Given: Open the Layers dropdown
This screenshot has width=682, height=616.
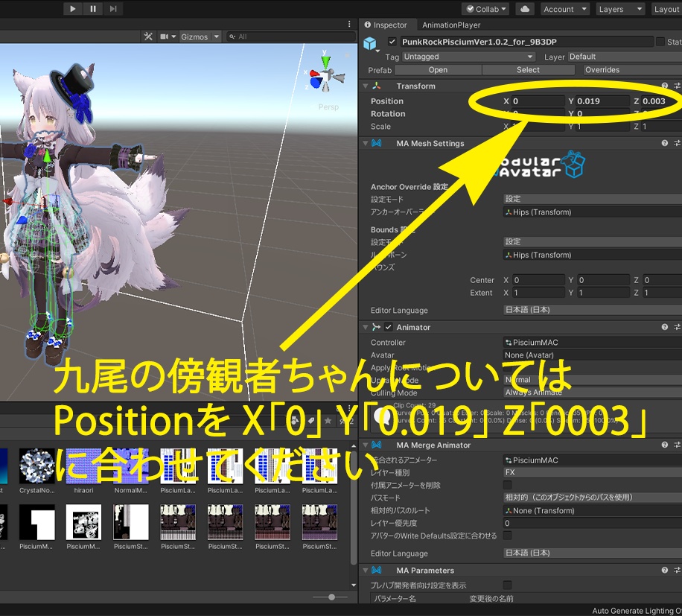Looking at the screenshot, I should tap(620, 9).
